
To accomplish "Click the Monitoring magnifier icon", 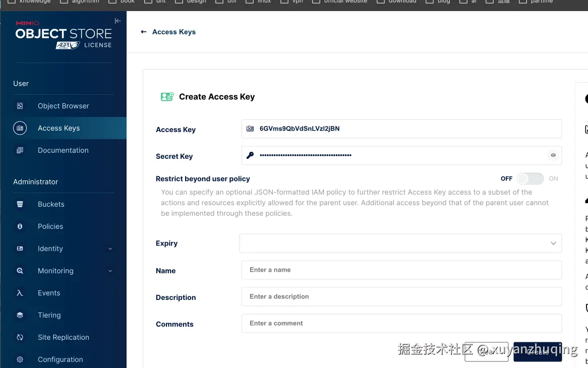I will point(20,271).
